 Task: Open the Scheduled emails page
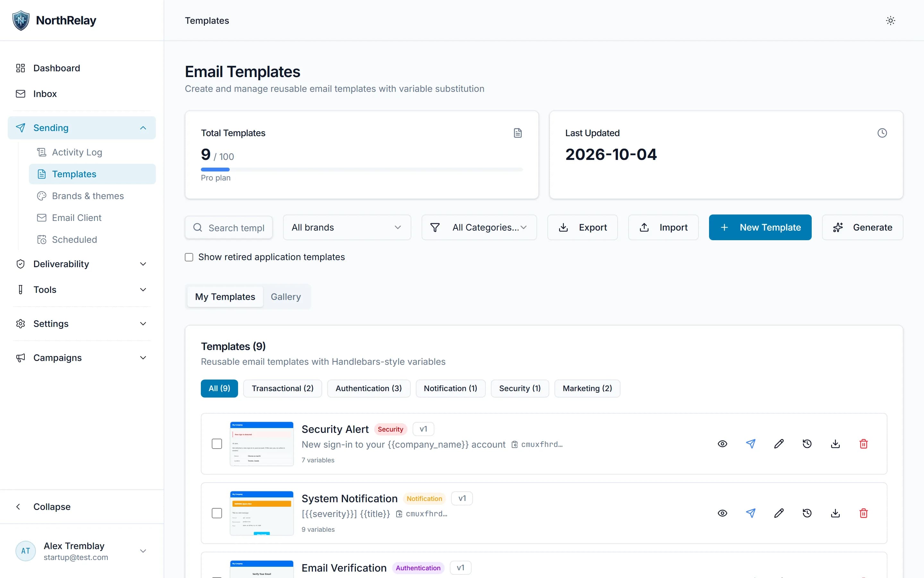92,239
